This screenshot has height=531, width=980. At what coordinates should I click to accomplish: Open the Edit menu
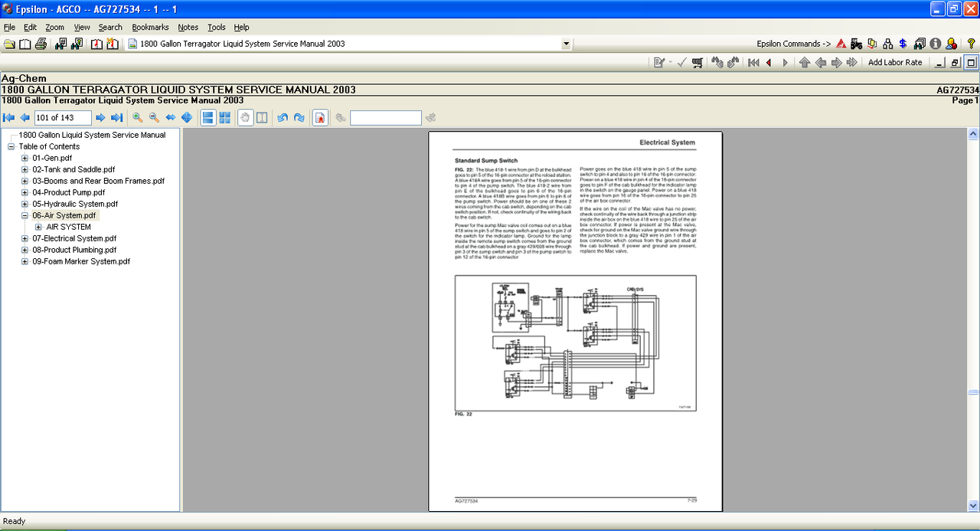[30, 27]
